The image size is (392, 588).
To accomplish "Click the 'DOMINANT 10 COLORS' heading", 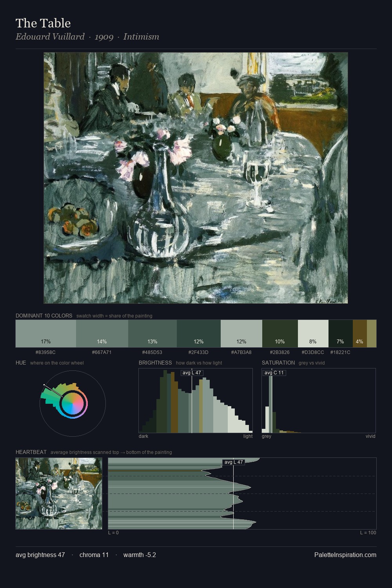I will (44, 316).
